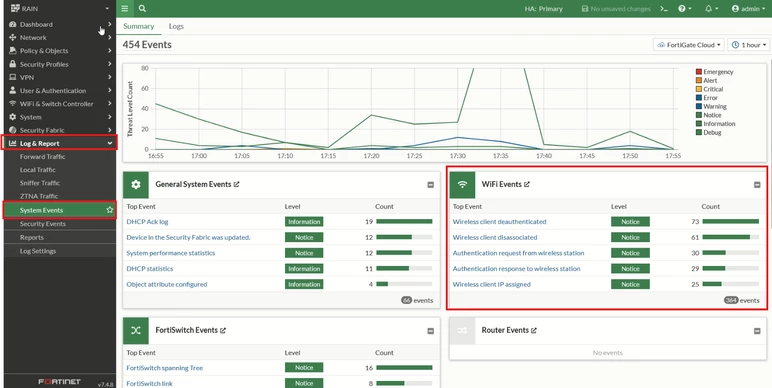Viewport: 772px width, 388px height.
Task: Open Security Events page
Action: tap(42, 224)
